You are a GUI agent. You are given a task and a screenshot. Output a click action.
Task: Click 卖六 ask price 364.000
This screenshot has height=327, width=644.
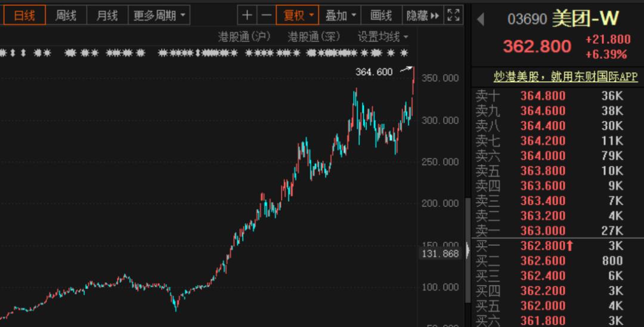[543, 156]
